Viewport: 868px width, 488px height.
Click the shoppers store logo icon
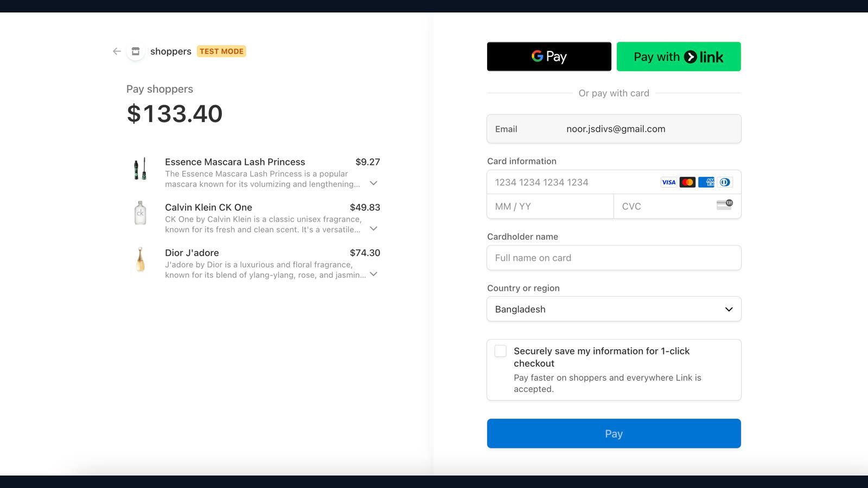pyautogui.click(x=136, y=52)
